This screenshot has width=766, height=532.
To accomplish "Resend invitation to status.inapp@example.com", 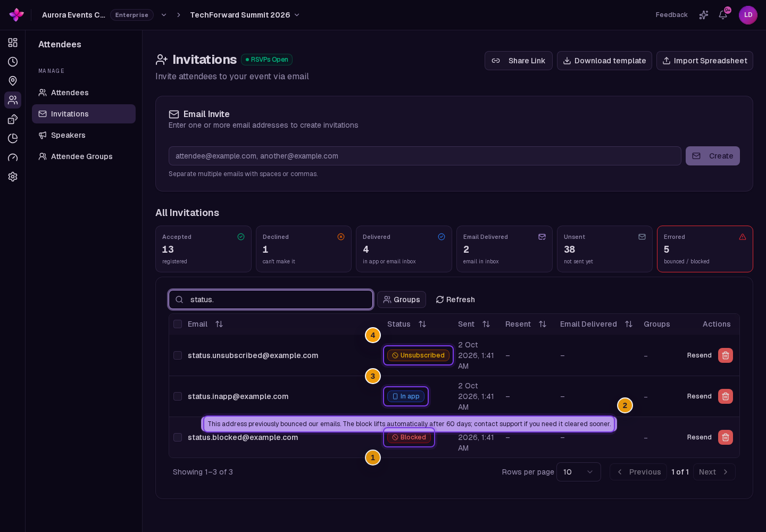I will pos(699,396).
